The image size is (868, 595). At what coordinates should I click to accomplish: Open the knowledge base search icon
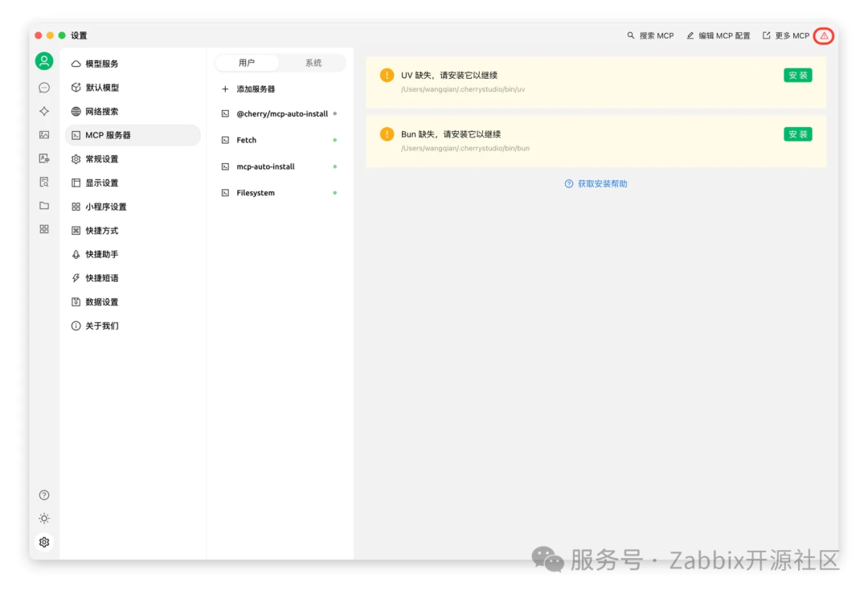click(44, 182)
